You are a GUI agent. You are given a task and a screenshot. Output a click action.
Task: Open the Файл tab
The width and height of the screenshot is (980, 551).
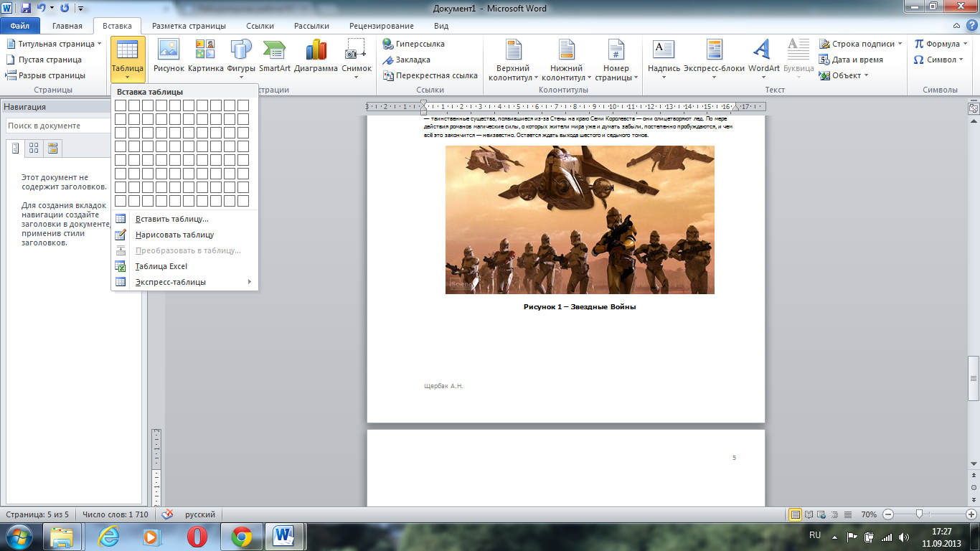(19, 26)
